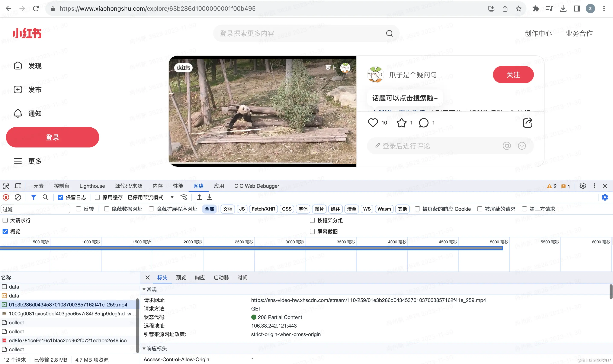Click the red 关注 follow button

point(513,75)
